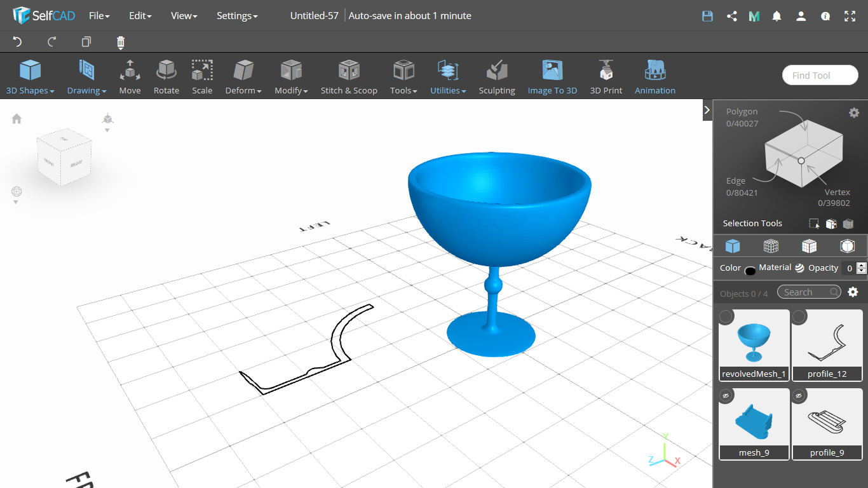Tick the revolvedMesh_1 selection circle

726,316
